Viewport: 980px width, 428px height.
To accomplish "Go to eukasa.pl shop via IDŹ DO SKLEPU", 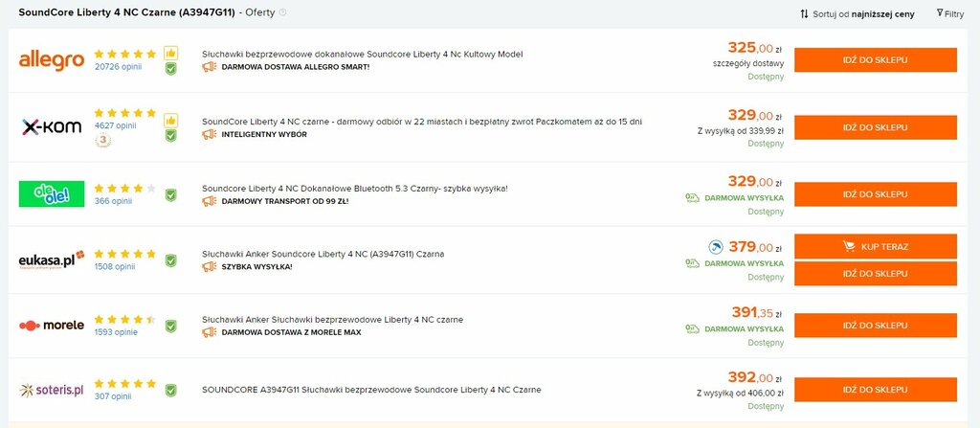I will pos(875,274).
